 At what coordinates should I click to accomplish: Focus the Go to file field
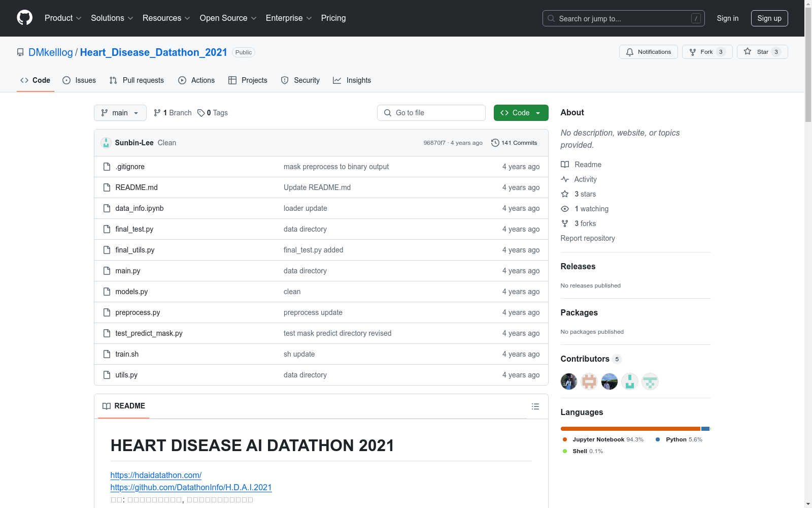431,113
